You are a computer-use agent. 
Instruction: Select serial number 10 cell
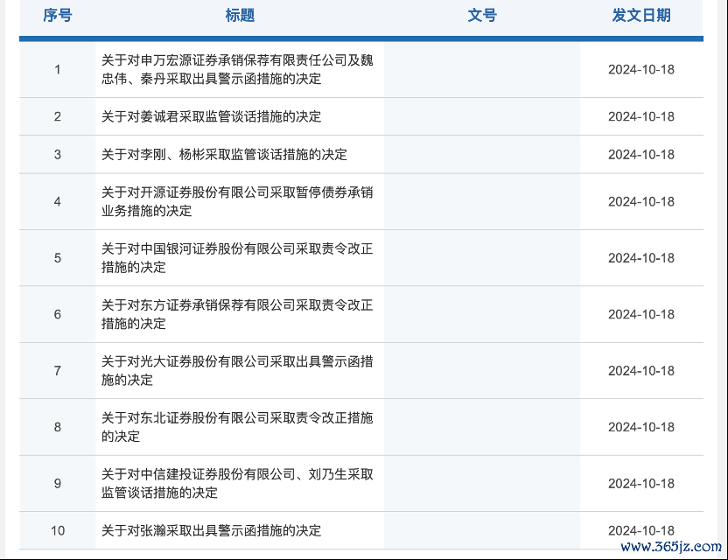(58, 531)
